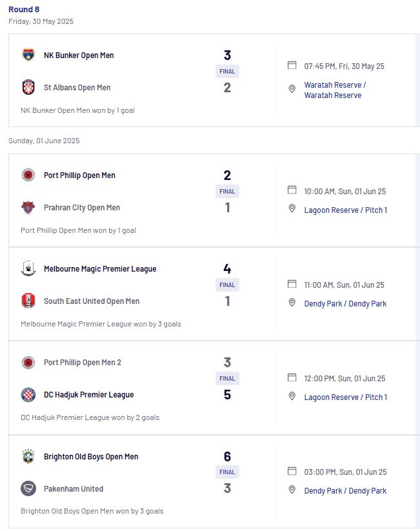Click the St Albans Open Men crest
The width and height of the screenshot is (420, 531).
28,87
